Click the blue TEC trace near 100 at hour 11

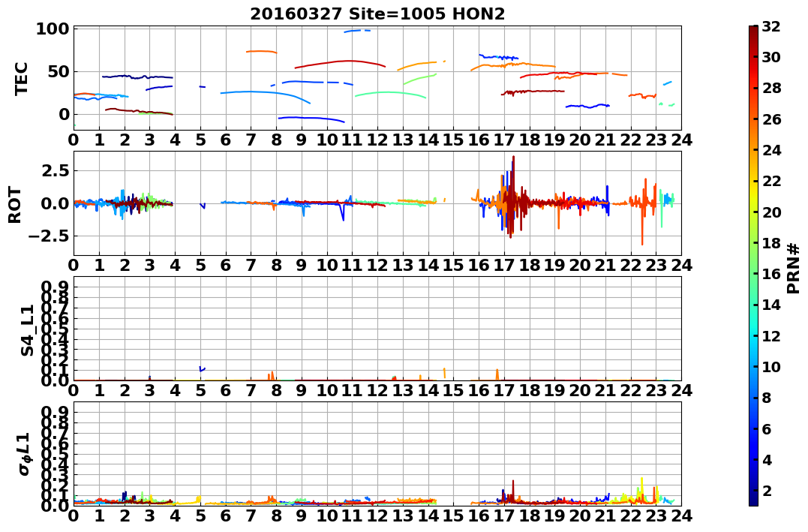[x=356, y=31]
